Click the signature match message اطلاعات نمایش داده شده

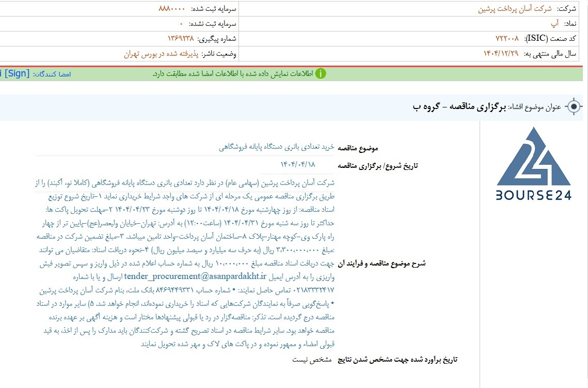tap(233, 74)
